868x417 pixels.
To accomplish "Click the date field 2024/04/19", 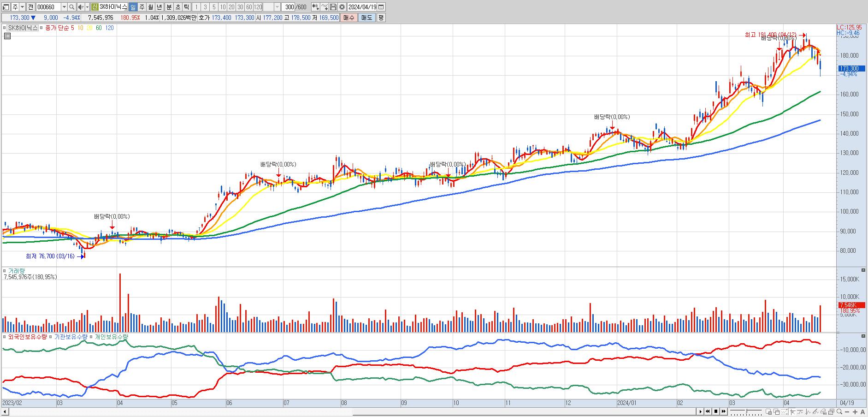I will [362, 7].
